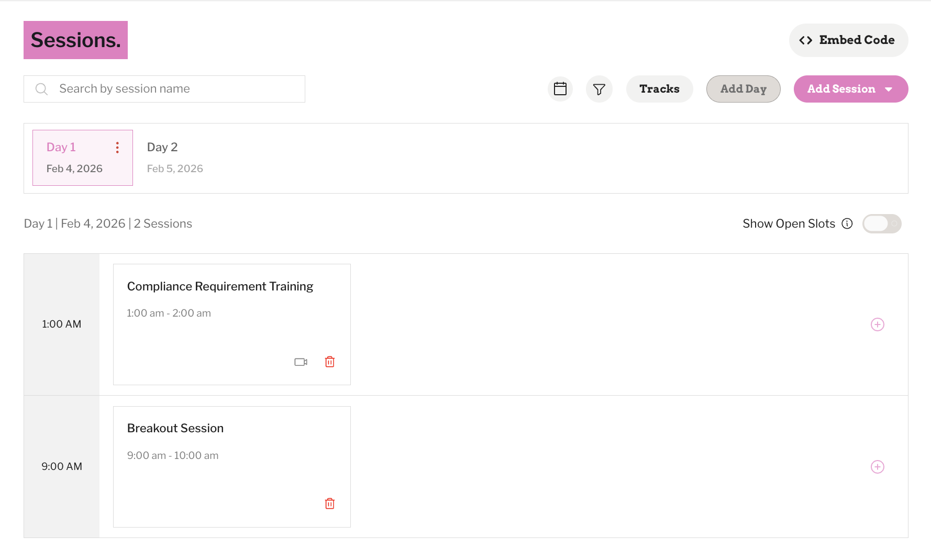
Task: Open the Tracks button
Action: coord(659,89)
